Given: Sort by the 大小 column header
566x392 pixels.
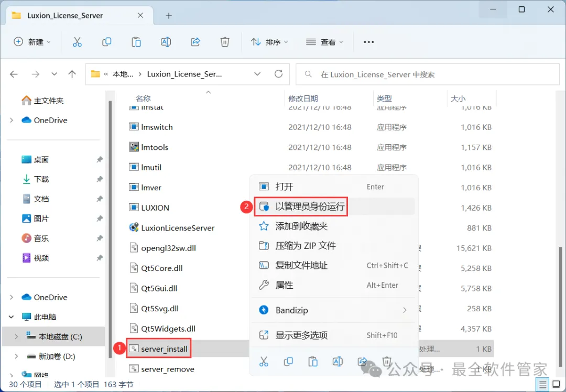Looking at the screenshot, I should coord(458,99).
